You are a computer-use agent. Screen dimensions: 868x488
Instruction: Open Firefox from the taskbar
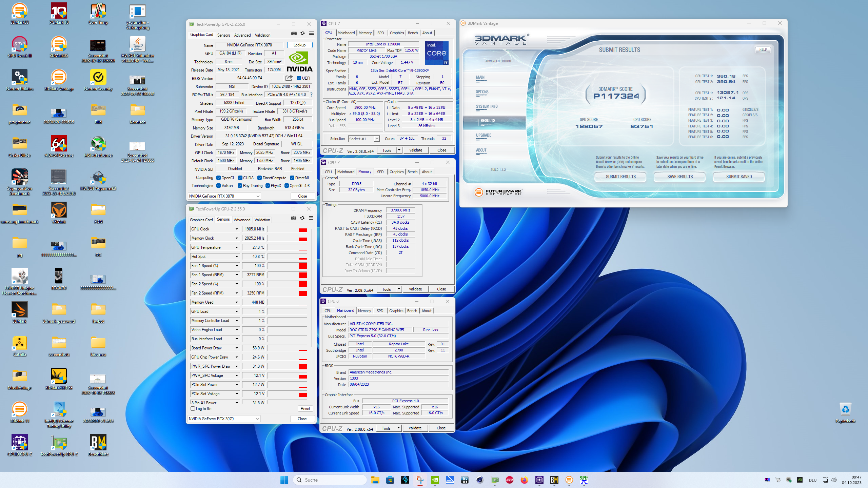pyautogui.click(x=524, y=480)
